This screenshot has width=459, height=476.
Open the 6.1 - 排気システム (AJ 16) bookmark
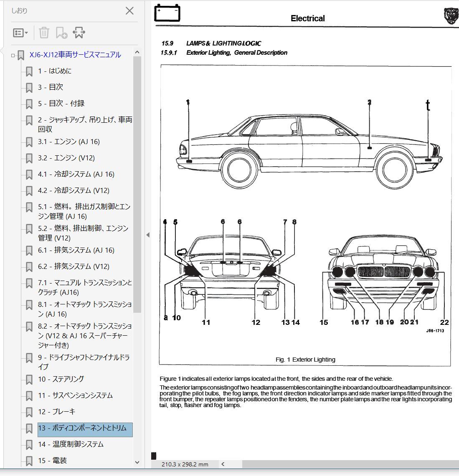(x=76, y=250)
